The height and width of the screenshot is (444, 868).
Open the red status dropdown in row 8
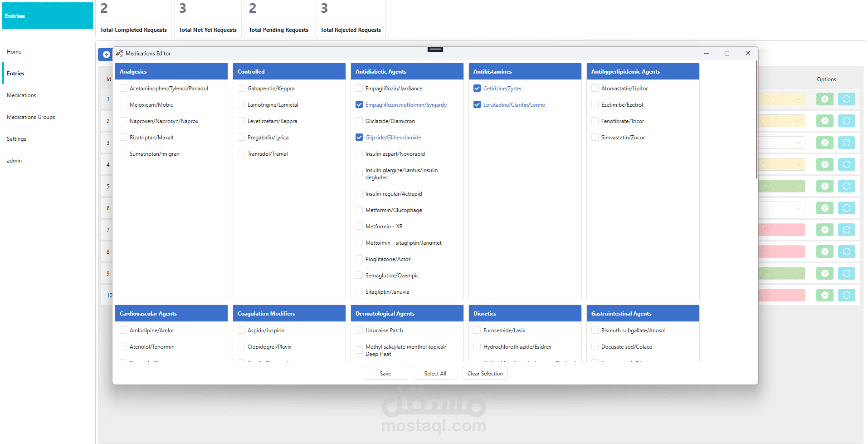[x=782, y=252]
